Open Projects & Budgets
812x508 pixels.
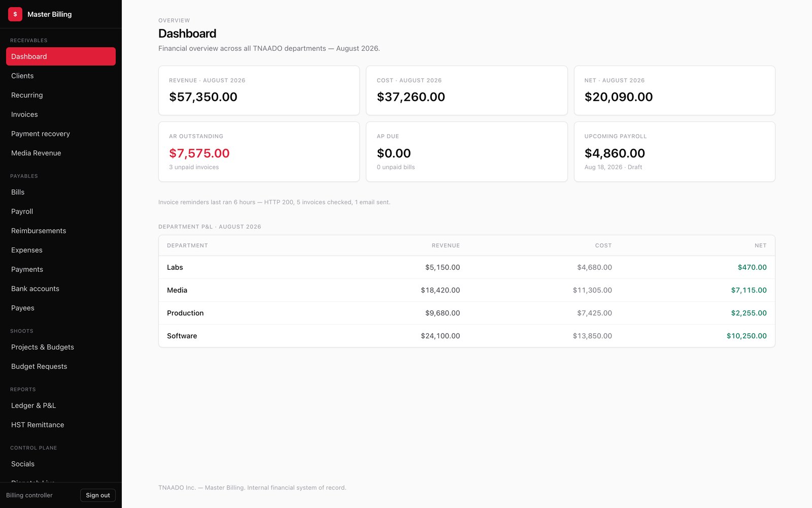tap(61, 347)
